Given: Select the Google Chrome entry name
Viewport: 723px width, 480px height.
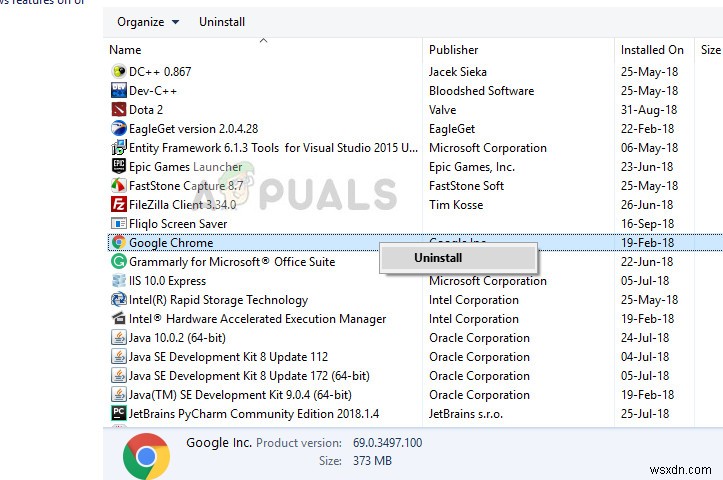Looking at the screenshot, I should coord(171,243).
